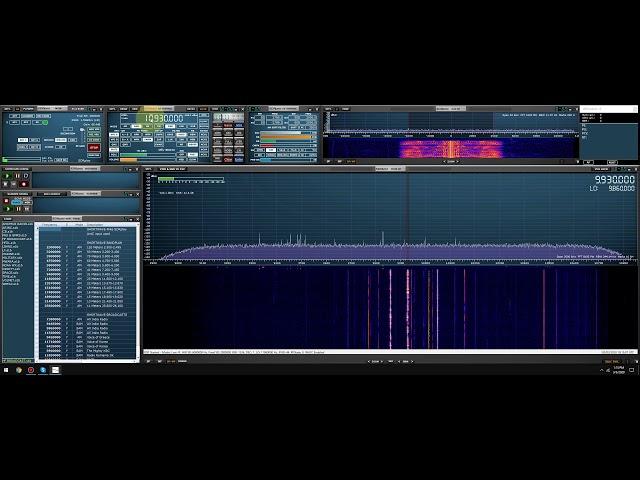
Task: Click the blue round taskbar icon
Action: click(x=43, y=370)
